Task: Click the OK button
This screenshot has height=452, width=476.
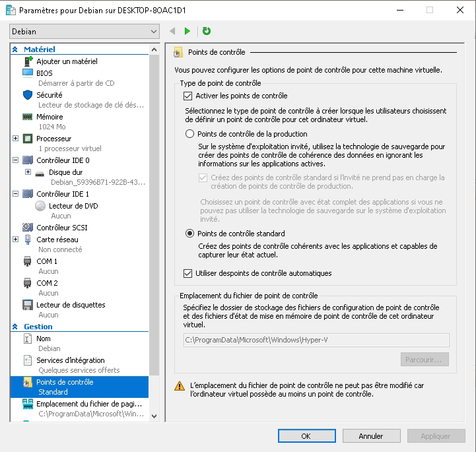Action: [x=306, y=436]
